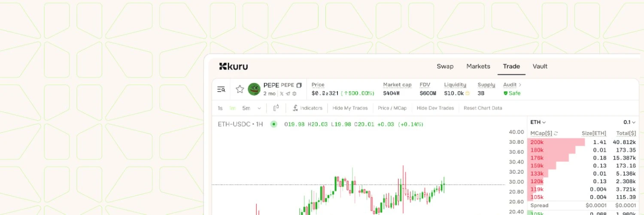Click the candlestick chart type icon
Screen dimensions: 644x215
pyautogui.click(x=276, y=108)
